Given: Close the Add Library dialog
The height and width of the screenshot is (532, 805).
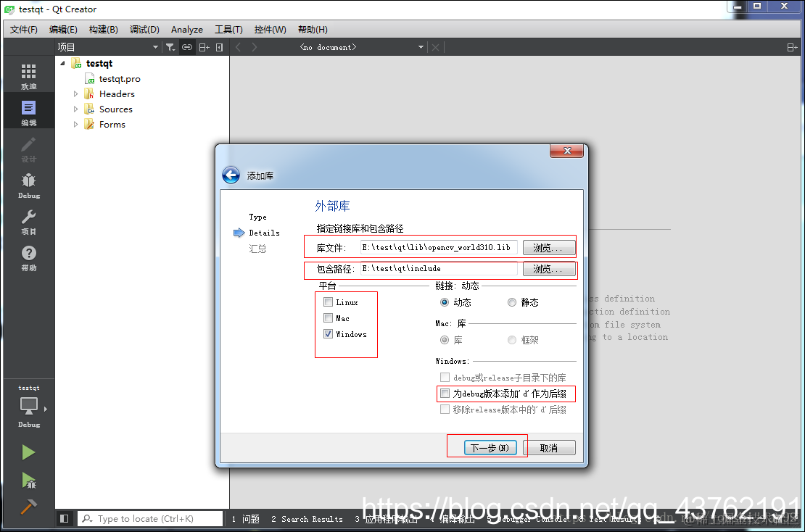Looking at the screenshot, I should click(x=567, y=151).
